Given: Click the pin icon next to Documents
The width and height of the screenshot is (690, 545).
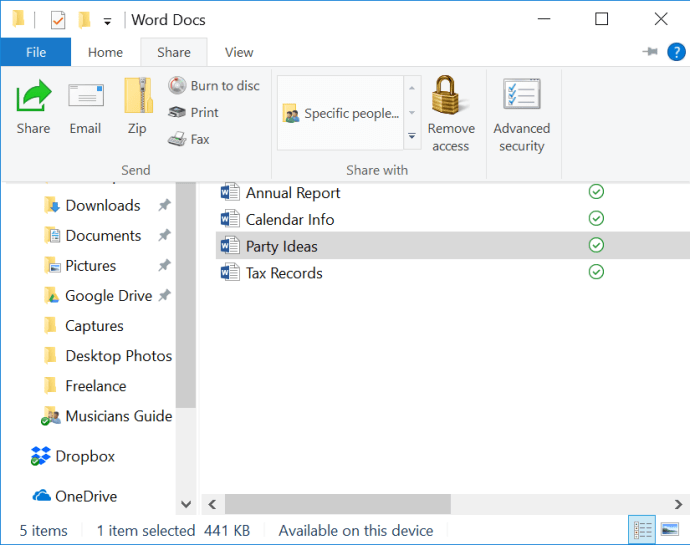Looking at the screenshot, I should point(164,235).
